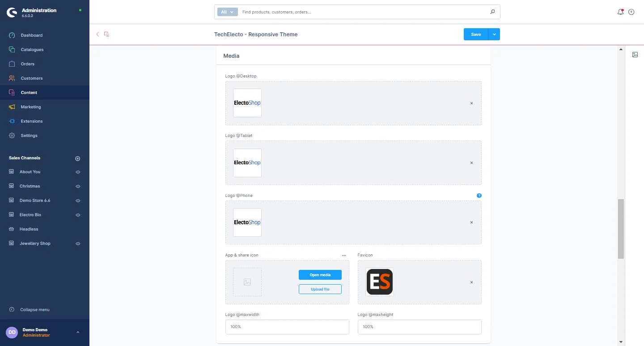Toggle visibility eye for About You channel
644x346 pixels.
(x=78, y=172)
